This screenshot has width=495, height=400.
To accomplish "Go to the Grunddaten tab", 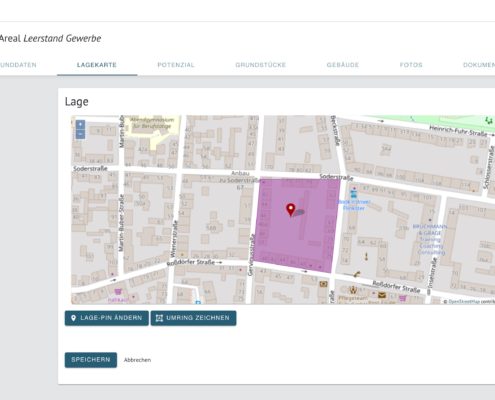I will [x=18, y=65].
